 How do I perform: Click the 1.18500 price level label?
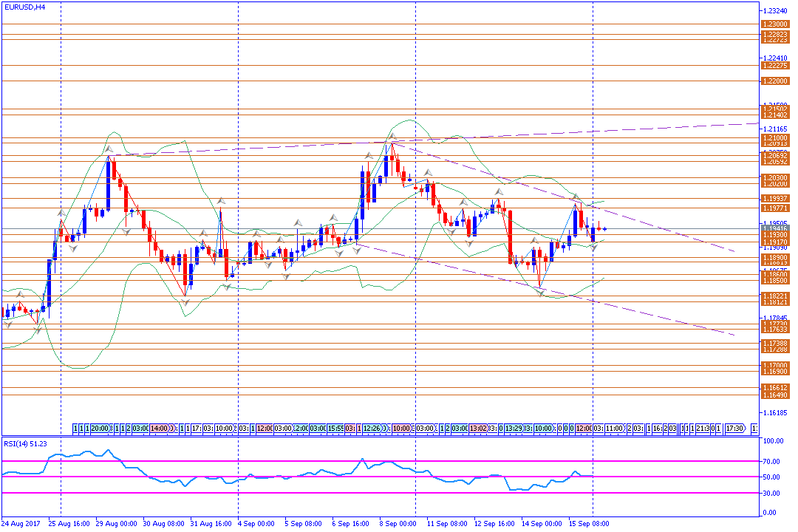(x=775, y=281)
